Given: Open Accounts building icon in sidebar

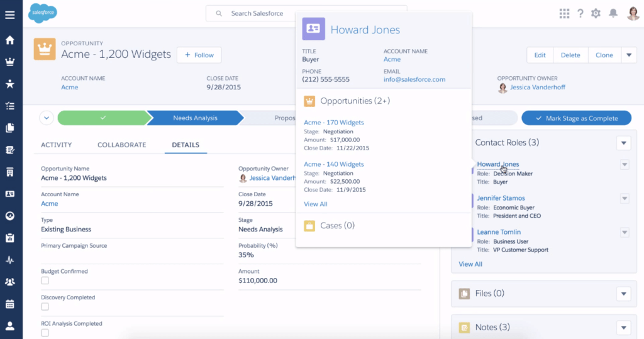Looking at the screenshot, I should point(10,172).
